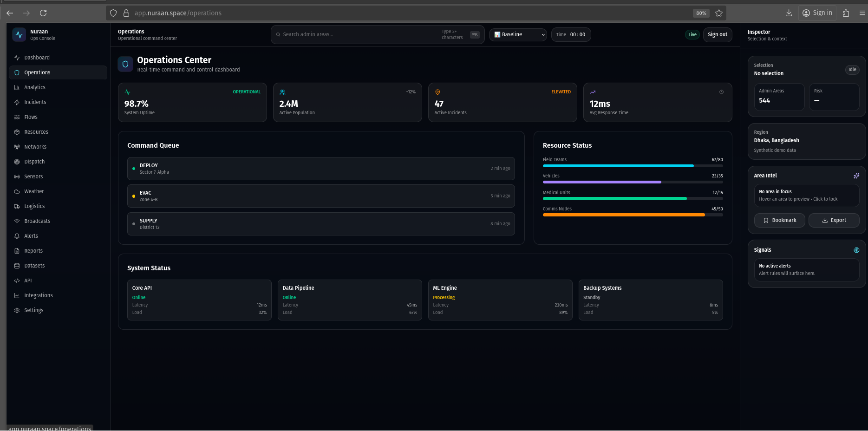The height and width of the screenshot is (431, 868).
Task: Click the Signals radar icon
Action: [856, 250]
